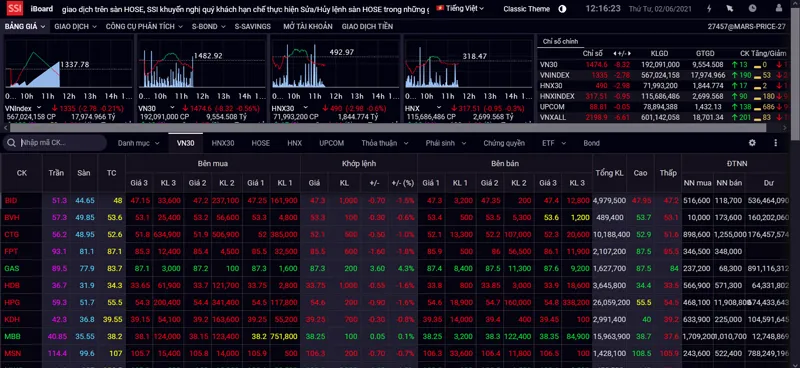The image size is (800, 368).
Task: Click the BID stock ticker
Action: click(11, 201)
